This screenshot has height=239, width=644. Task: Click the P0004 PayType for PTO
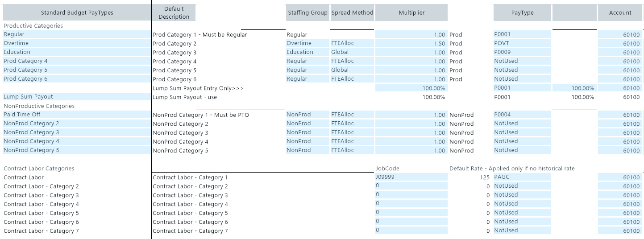click(522, 115)
